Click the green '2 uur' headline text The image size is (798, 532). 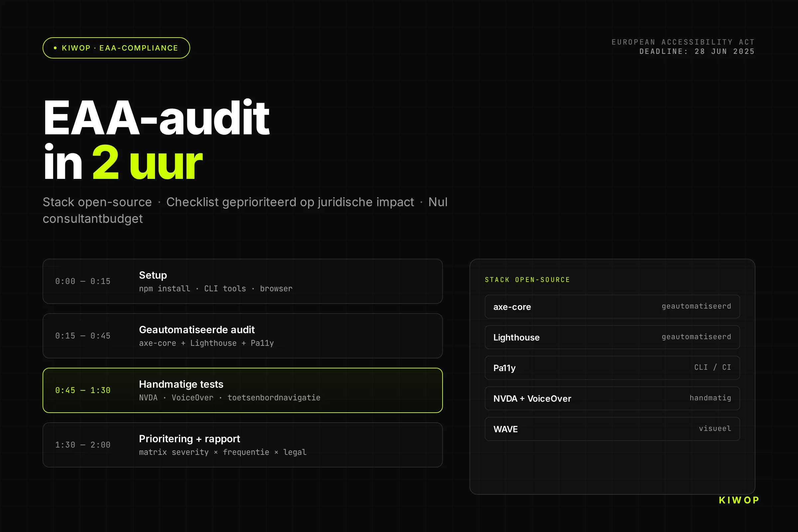[147, 163]
